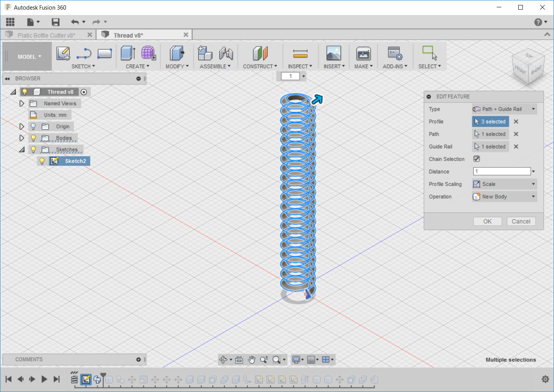
Task: Select the Create Form tool
Action: tap(148, 54)
